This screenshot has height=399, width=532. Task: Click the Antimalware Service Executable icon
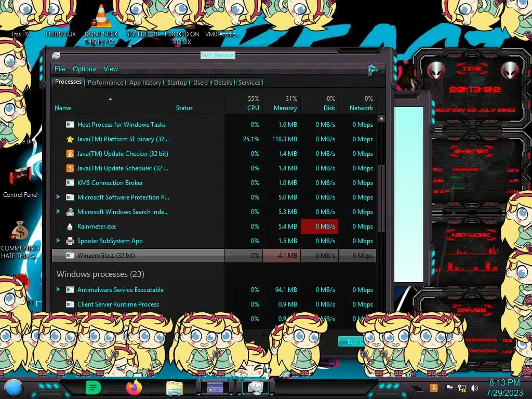70,290
